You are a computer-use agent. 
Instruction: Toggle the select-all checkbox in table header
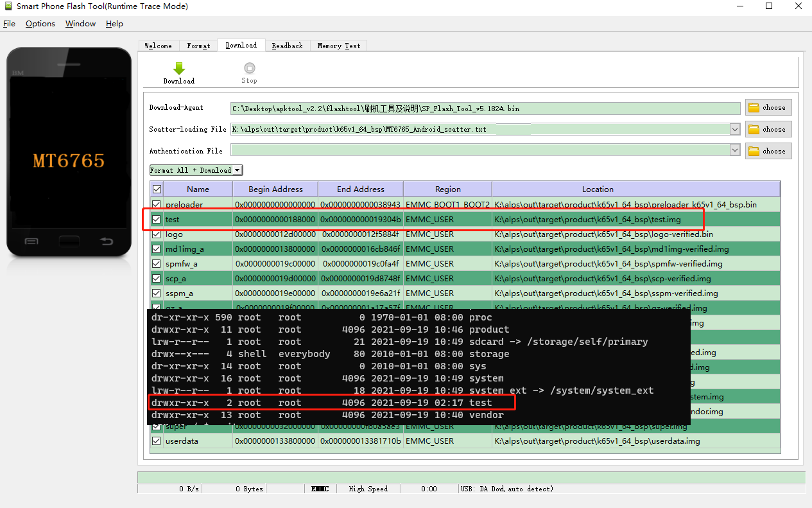pyautogui.click(x=156, y=188)
